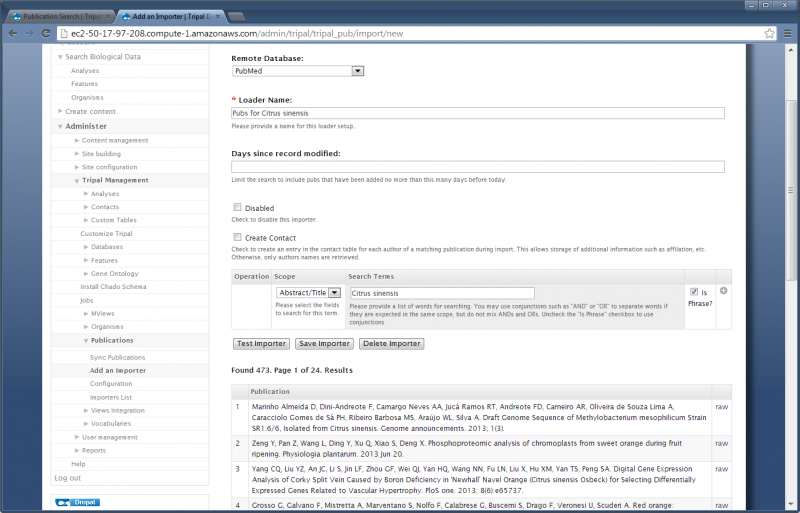Go back using the browser back arrow
Image resolution: width=800 pixels, height=513 pixels.
[13, 34]
